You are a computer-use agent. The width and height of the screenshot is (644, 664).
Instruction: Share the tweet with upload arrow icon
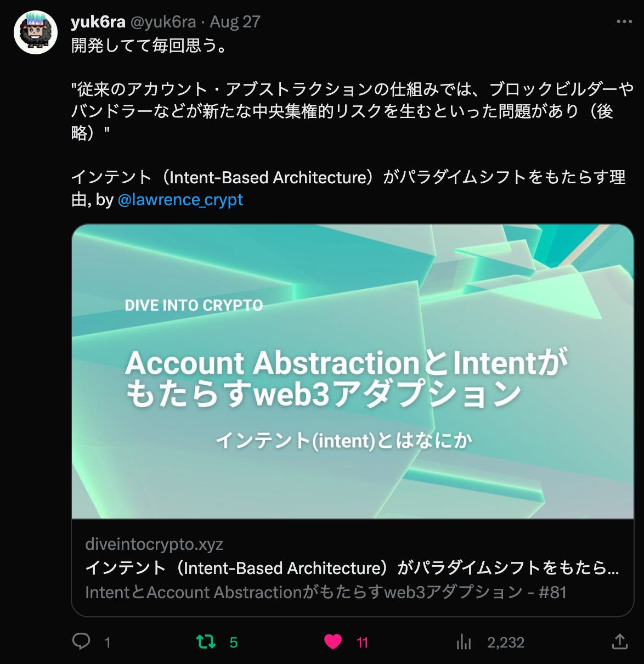[619, 641]
